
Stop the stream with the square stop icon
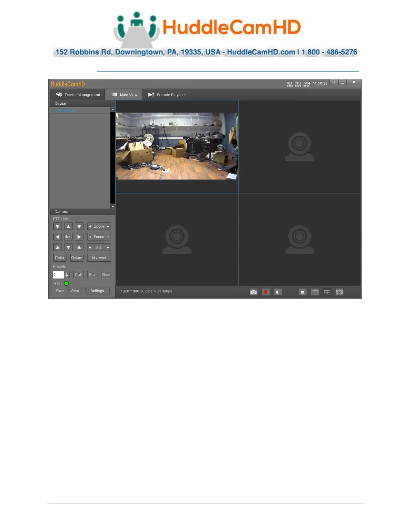303,292
